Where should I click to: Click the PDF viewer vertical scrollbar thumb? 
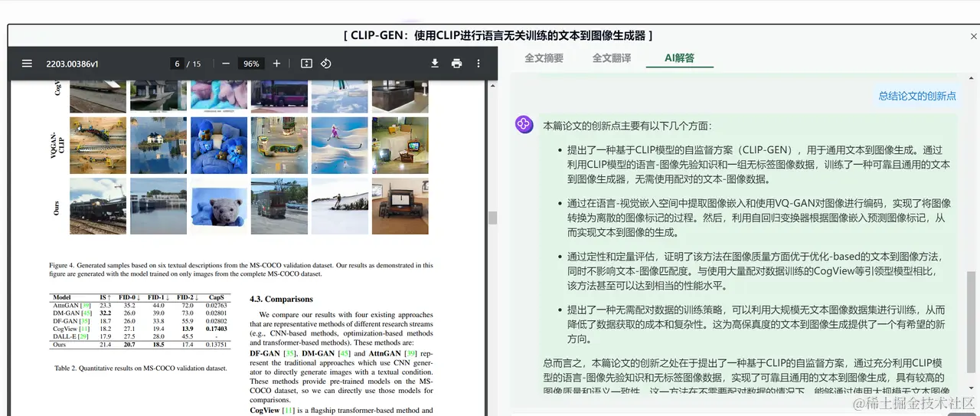492,218
